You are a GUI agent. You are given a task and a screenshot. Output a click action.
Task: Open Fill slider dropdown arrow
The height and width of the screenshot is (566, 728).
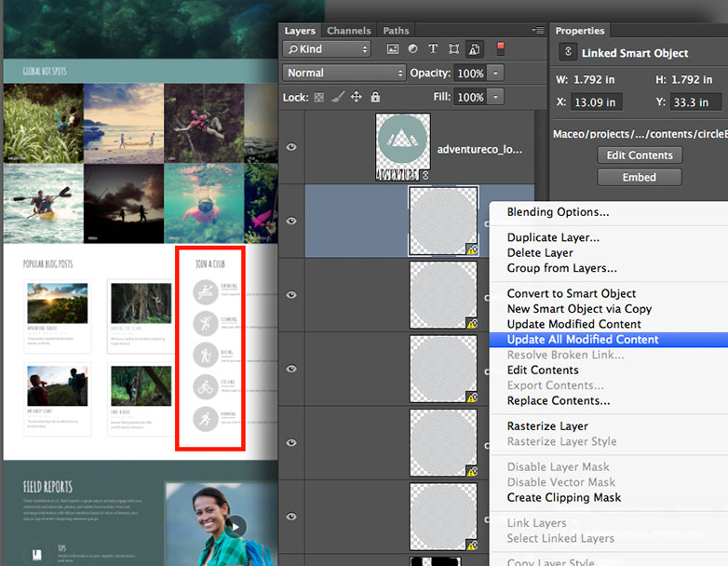pos(495,97)
